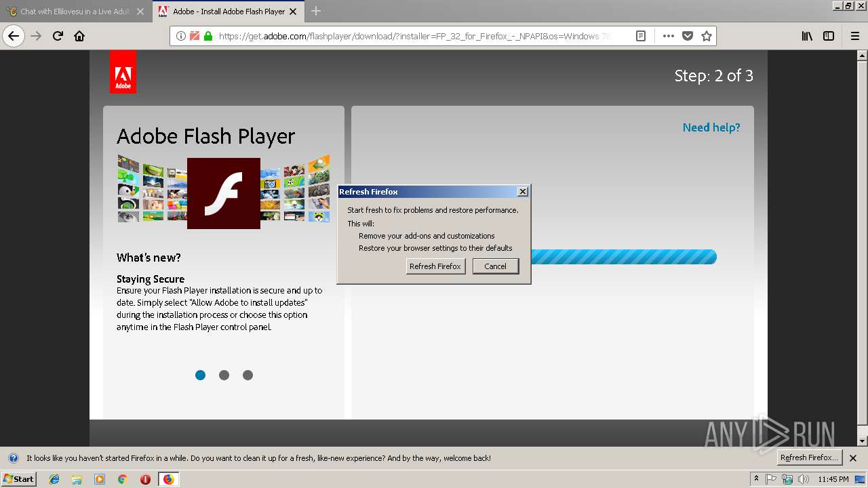Close the Chat with Ellilovesu tab
This screenshot has width=868, height=488.
point(140,12)
